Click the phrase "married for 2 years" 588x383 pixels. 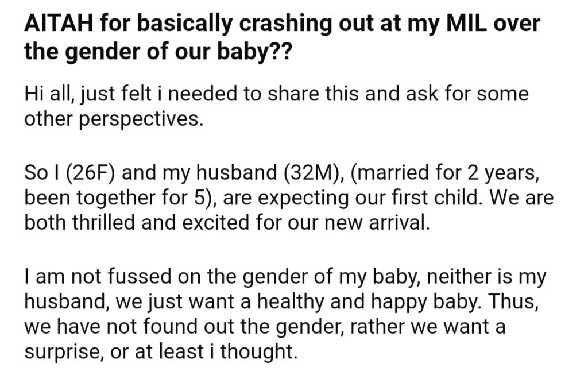pyautogui.click(x=444, y=173)
